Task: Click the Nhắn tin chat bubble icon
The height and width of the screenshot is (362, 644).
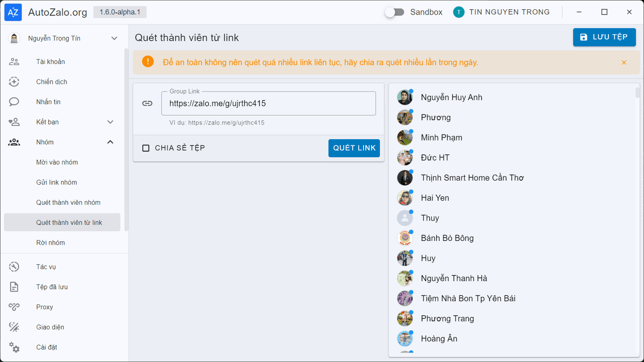Action: point(14,102)
